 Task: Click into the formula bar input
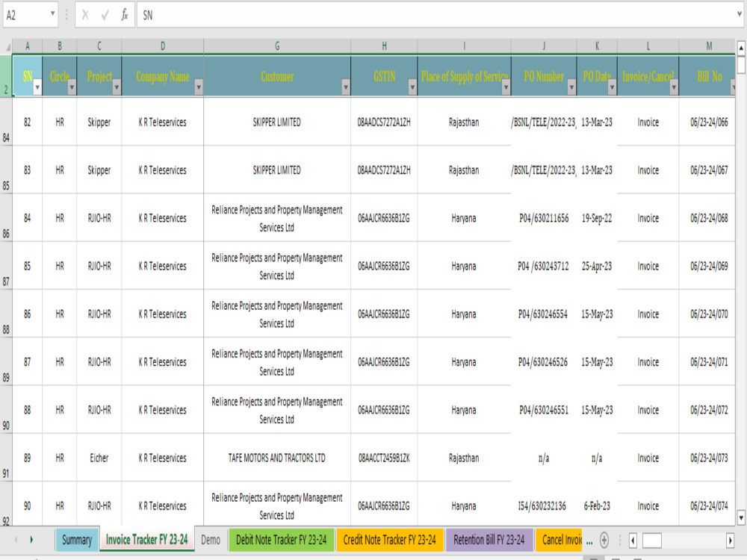436,15
